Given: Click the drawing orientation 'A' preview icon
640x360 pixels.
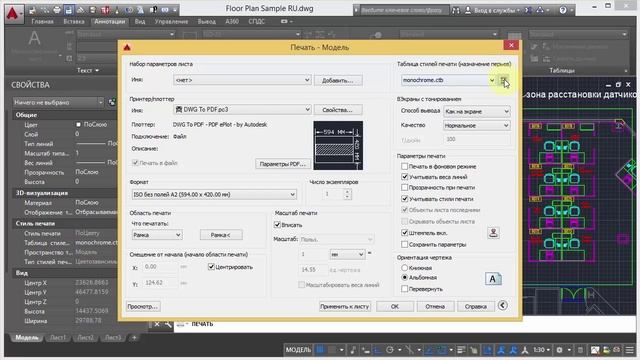Looking at the screenshot, I should pyautogui.click(x=493, y=279).
